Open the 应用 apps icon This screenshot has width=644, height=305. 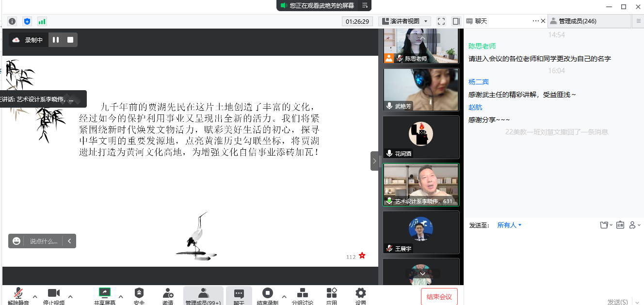(x=332, y=293)
